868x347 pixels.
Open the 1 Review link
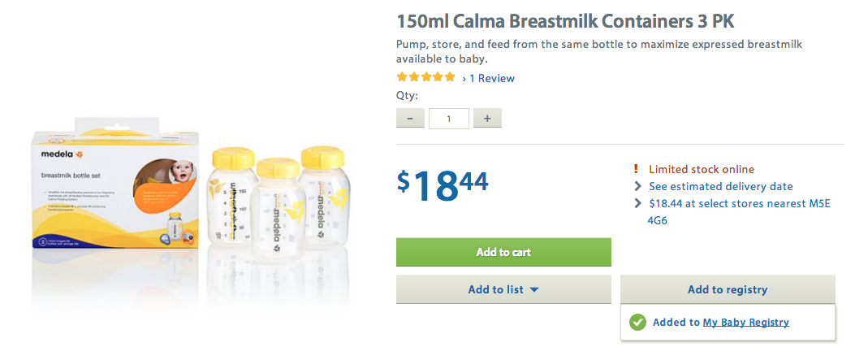(488, 79)
